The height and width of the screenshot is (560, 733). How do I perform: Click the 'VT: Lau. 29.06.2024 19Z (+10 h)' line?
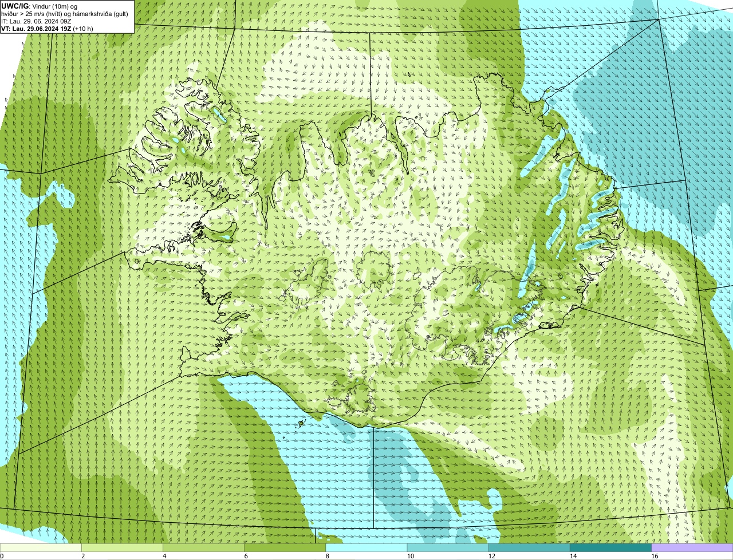(47, 29)
